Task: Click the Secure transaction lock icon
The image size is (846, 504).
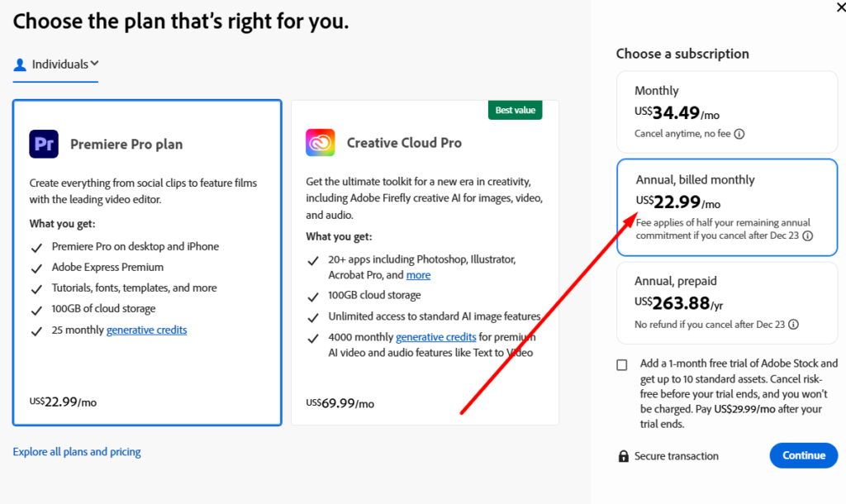Action: (623, 456)
